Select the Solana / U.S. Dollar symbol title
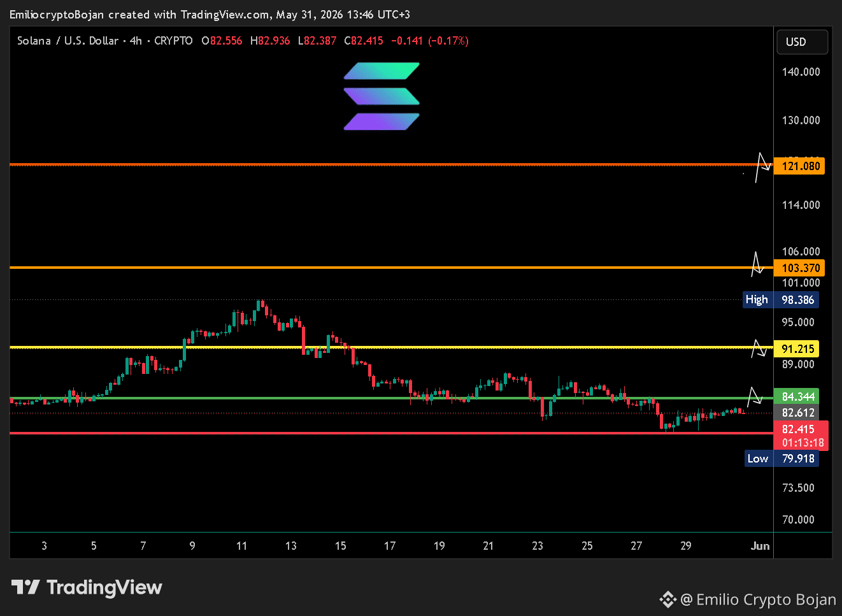Viewport: 842px width, 616px height. [x=68, y=41]
